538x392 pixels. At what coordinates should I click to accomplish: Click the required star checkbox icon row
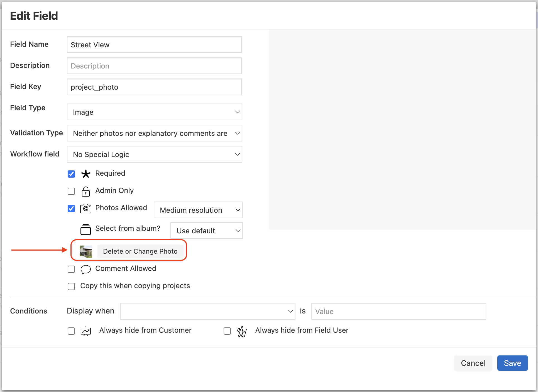tap(71, 174)
